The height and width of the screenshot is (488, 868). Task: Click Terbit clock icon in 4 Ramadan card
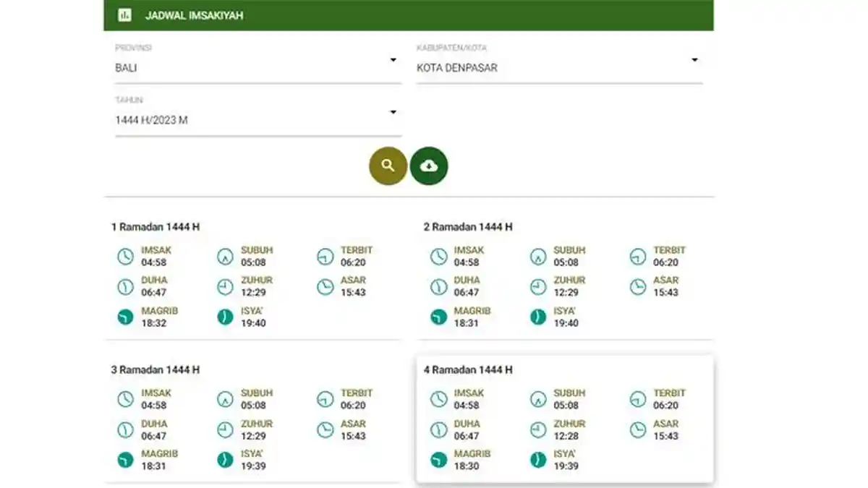point(637,399)
